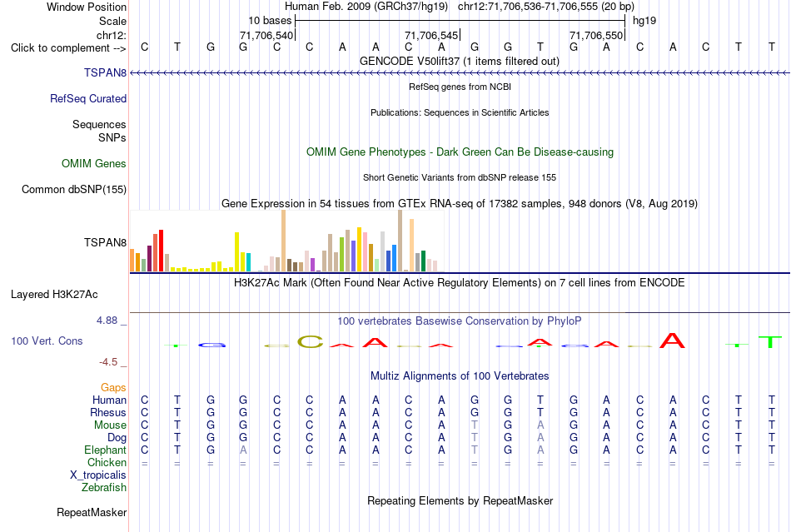Viewport: 791px width, 532px height.
Task: Click the blue TSPAN8 GENCODE gene label
Action: (x=105, y=72)
